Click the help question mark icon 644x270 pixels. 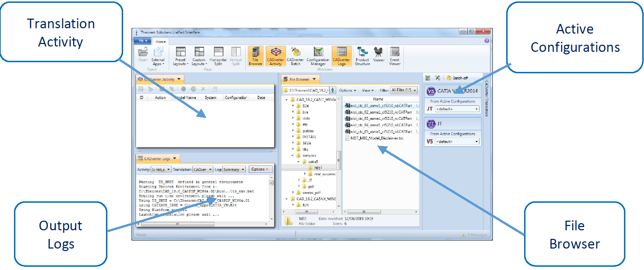pyautogui.click(x=487, y=41)
